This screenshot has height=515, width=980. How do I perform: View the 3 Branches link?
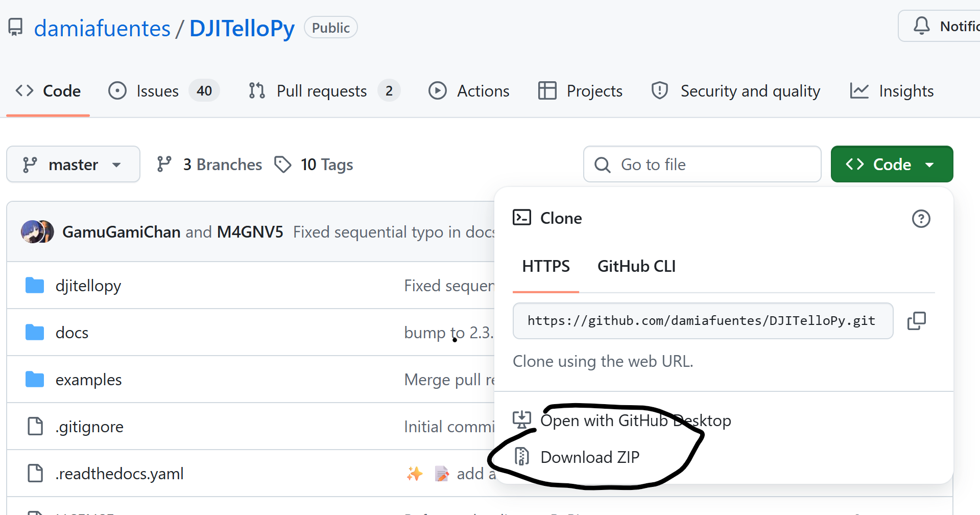209,165
